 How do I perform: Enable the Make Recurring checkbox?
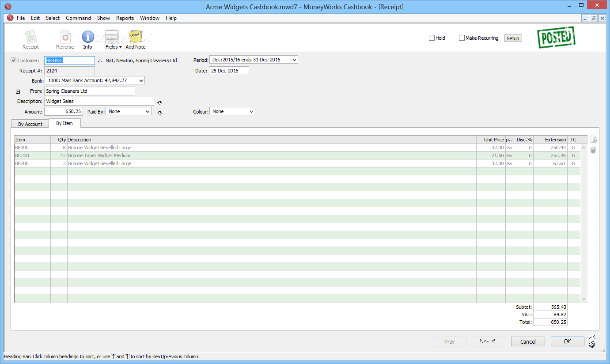(462, 38)
